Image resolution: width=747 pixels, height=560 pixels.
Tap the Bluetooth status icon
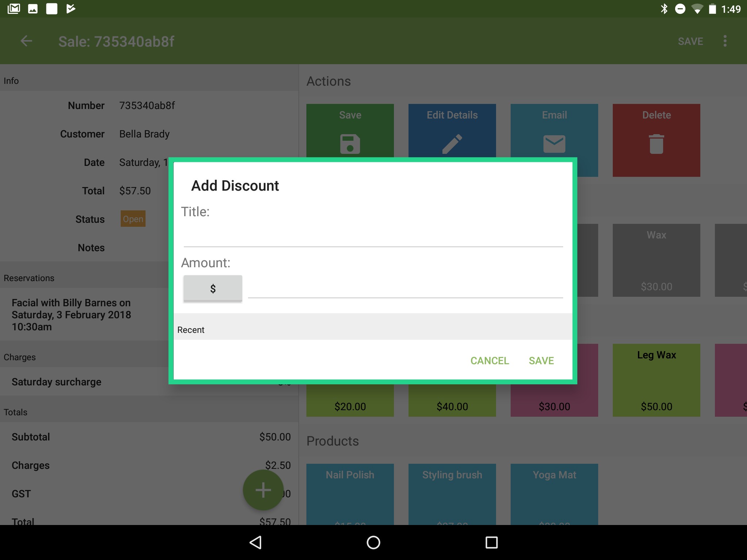pyautogui.click(x=664, y=9)
